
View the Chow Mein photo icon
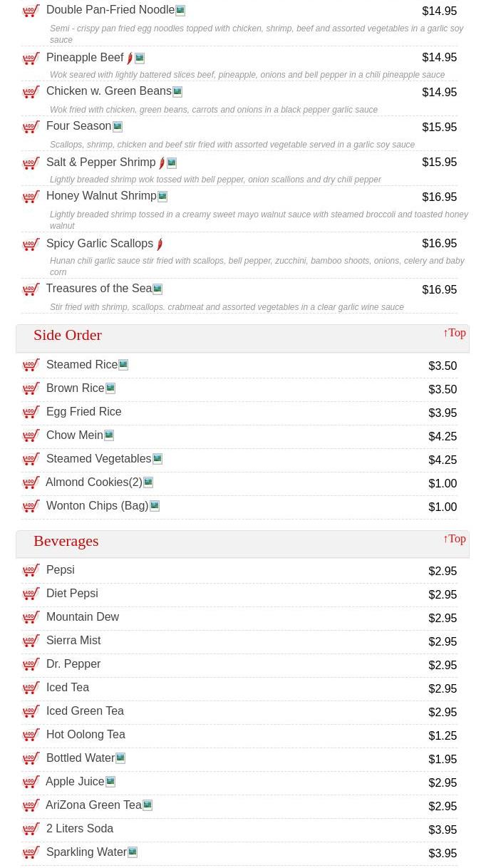(109, 435)
